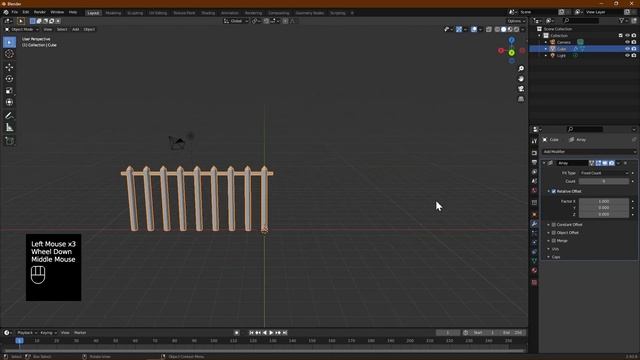Toggle the camera view icon
This screenshot has height=360, width=640.
pos(521,89)
